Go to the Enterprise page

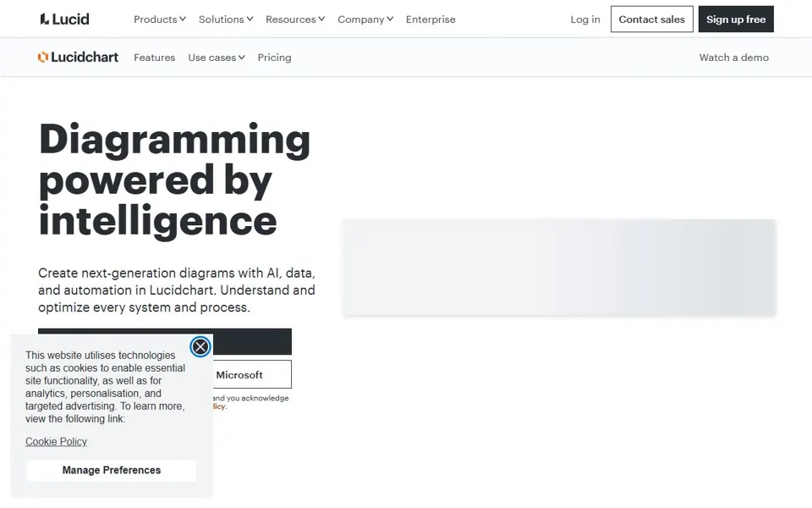coord(431,19)
